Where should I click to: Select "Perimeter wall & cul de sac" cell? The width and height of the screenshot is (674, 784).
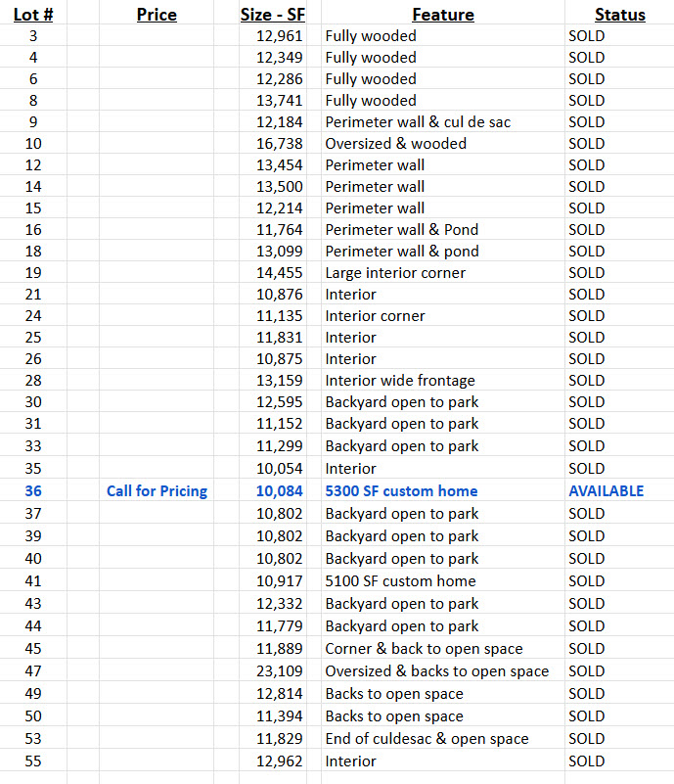pyautogui.click(x=418, y=122)
